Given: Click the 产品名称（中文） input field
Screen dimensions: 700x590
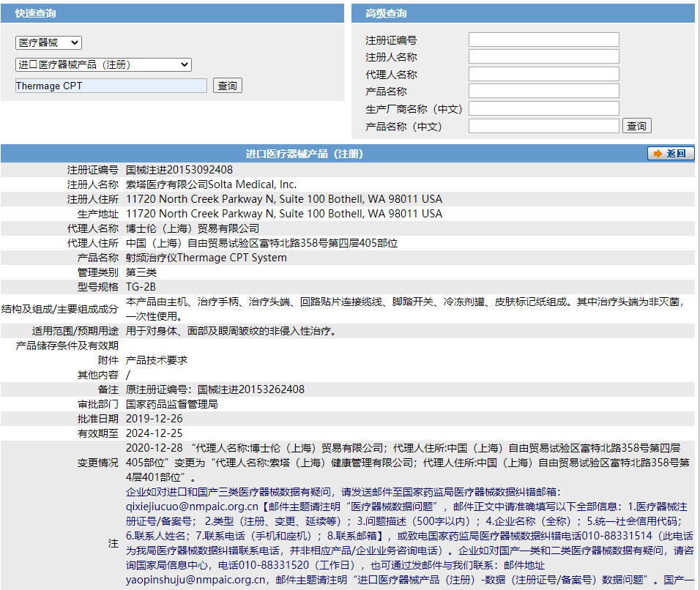Looking at the screenshot, I should pyautogui.click(x=544, y=126).
